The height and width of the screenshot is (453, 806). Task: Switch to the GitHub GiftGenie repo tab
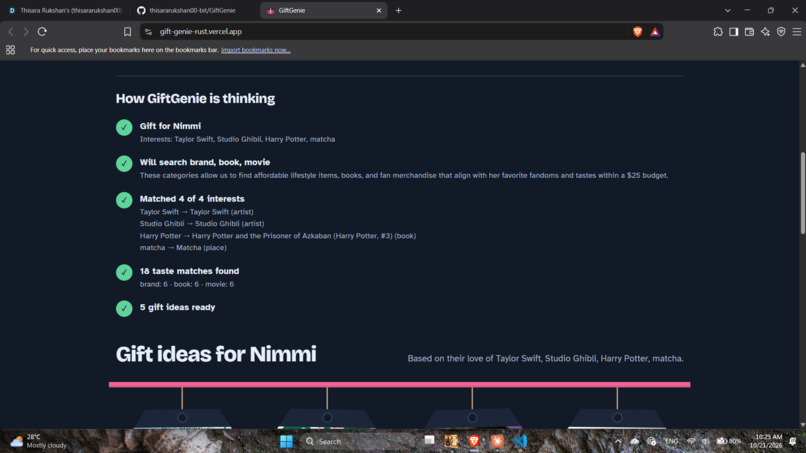click(193, 10)
